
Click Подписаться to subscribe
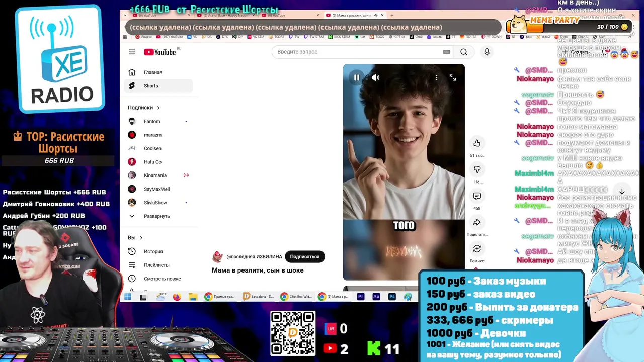(x=305, y=256)
